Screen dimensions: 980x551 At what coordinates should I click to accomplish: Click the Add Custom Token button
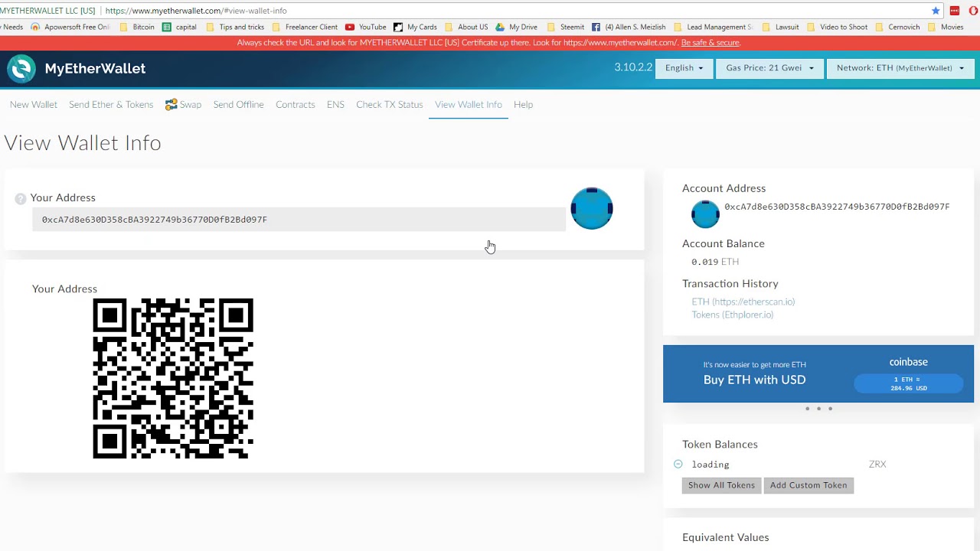[x=808, y=485]
